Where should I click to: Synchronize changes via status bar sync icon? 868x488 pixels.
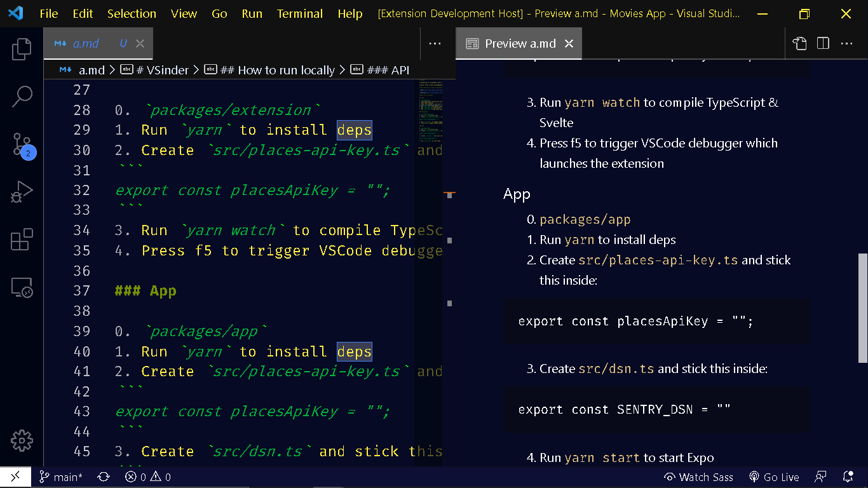pos(104,477)
